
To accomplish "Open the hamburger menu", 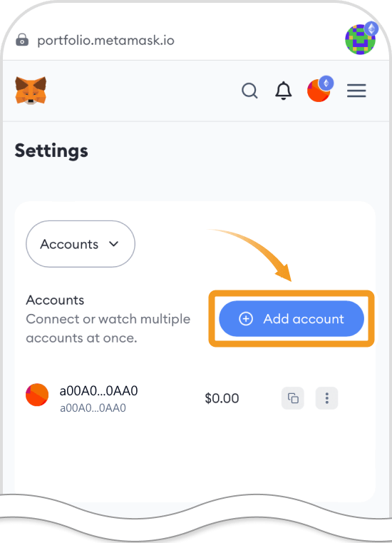I will (x=356, y=91).
